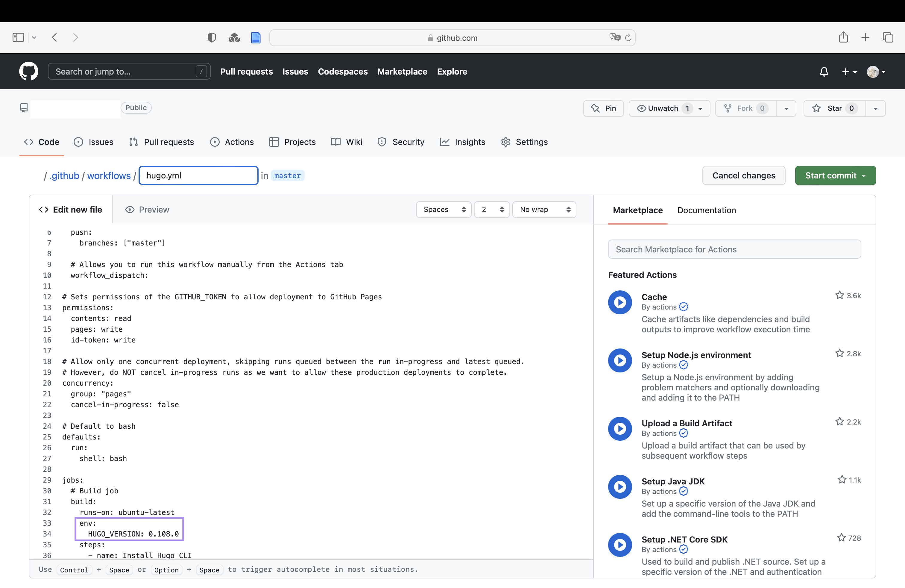Switch to the Preview tab
The image size is (905, 588).
click(147, 210)
